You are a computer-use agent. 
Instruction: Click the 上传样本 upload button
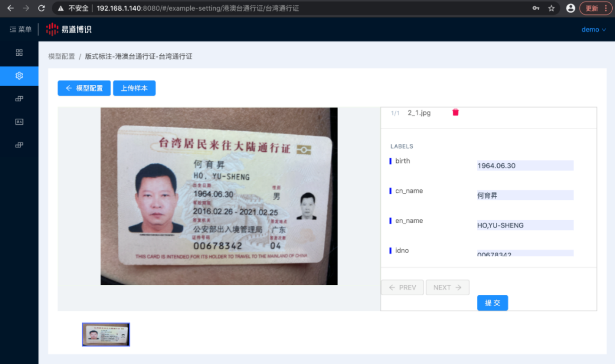[x=134, y=88]
